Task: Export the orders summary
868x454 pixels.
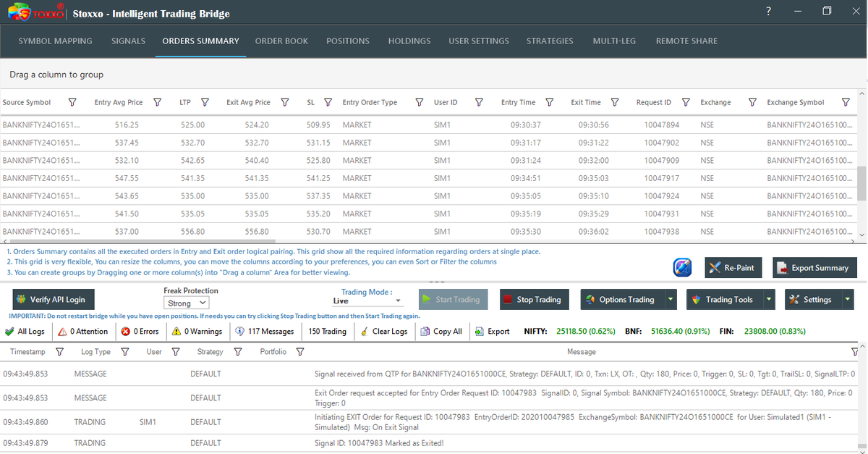Action: point(814,268)
